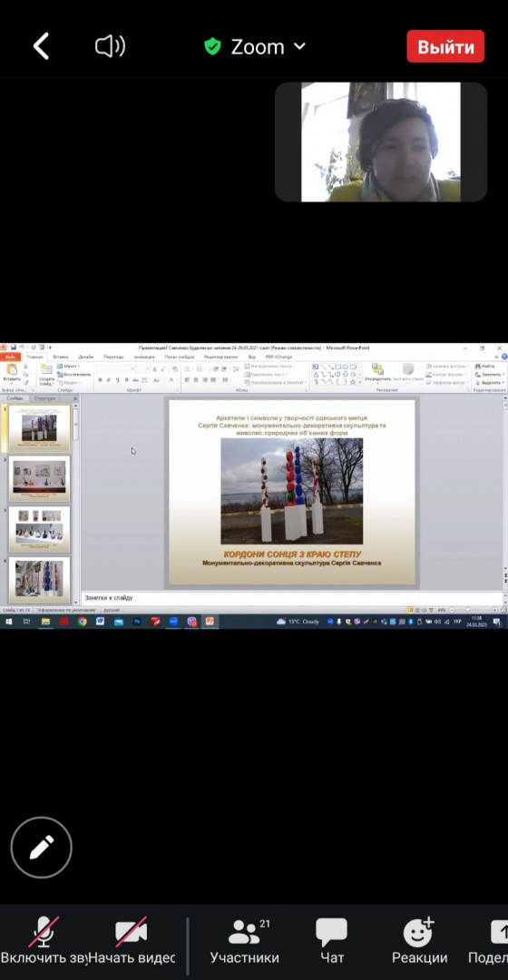Switch to the Анимация ribbon tab

143,357
